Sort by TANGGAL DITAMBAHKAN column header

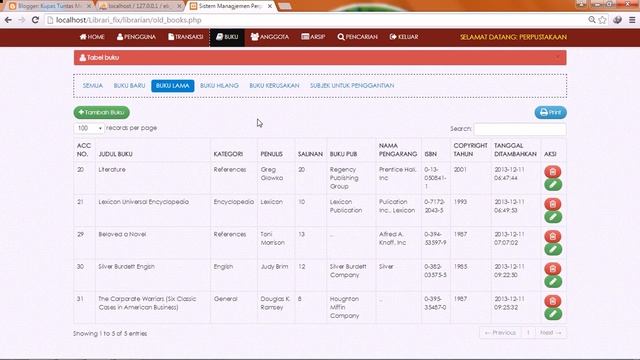(515, 150)
